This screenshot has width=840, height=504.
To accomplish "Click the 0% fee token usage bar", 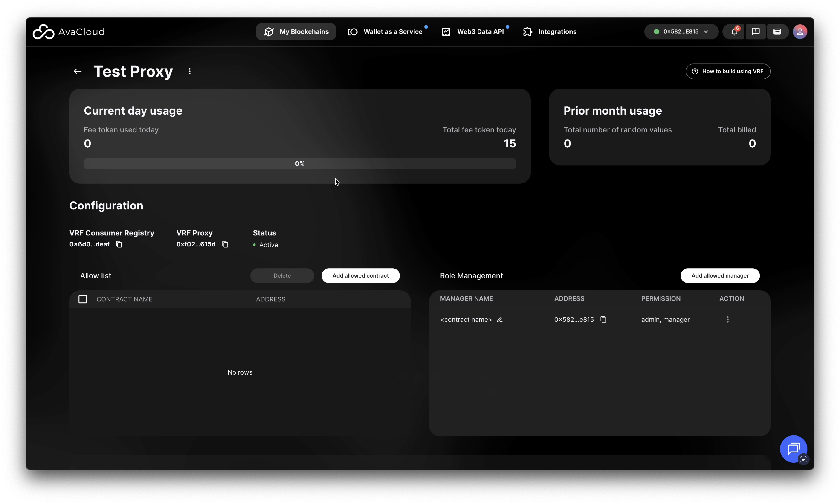I will pos(299,164).
